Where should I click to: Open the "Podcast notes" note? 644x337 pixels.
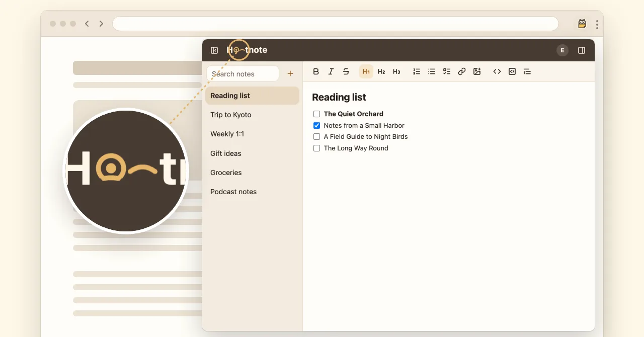coord(252,192)
